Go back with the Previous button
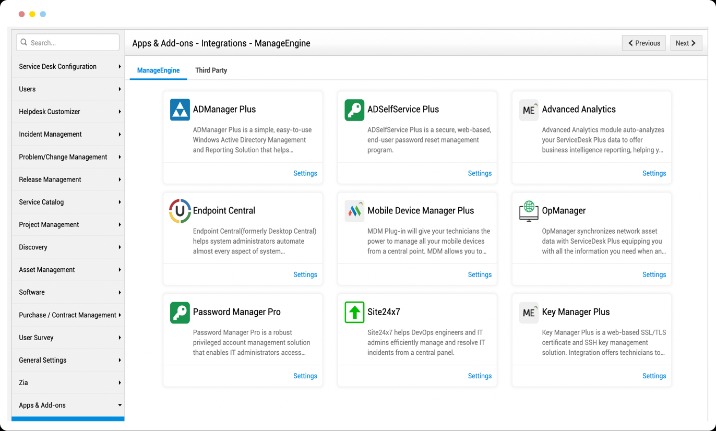The height and width of the screenshot is (431, 716). click(643, 43)
